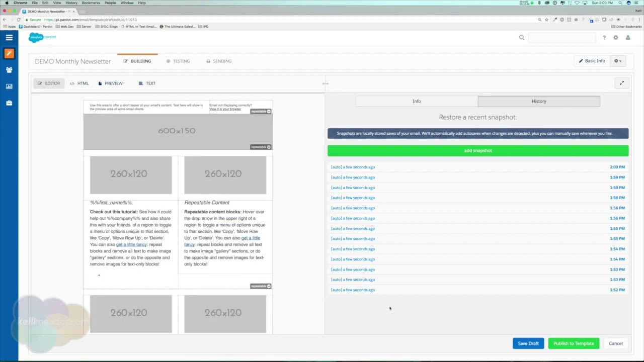This screenshot has height=362, width=644.
Task: Open the help question mark icon
Action: tap(604, 38)
